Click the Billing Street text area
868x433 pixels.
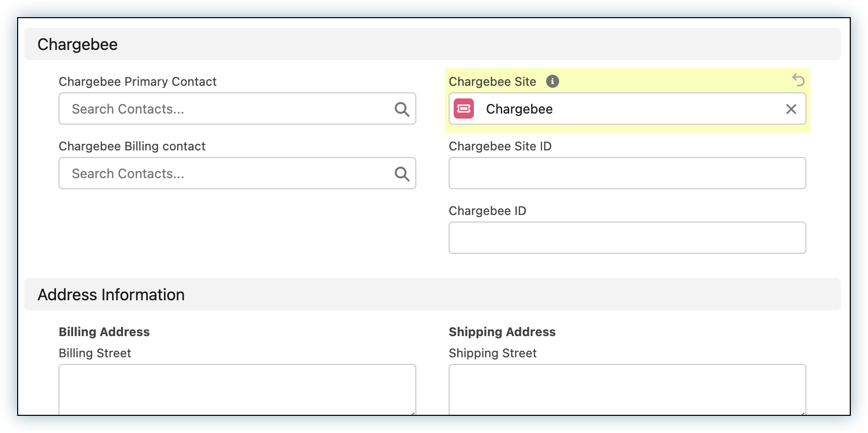point(237,390)
